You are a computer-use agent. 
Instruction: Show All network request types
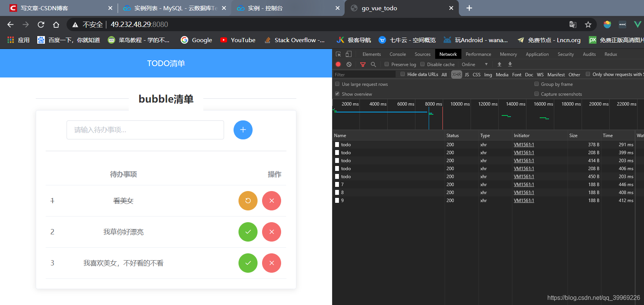pyautogui.click(x=444, y=75)
